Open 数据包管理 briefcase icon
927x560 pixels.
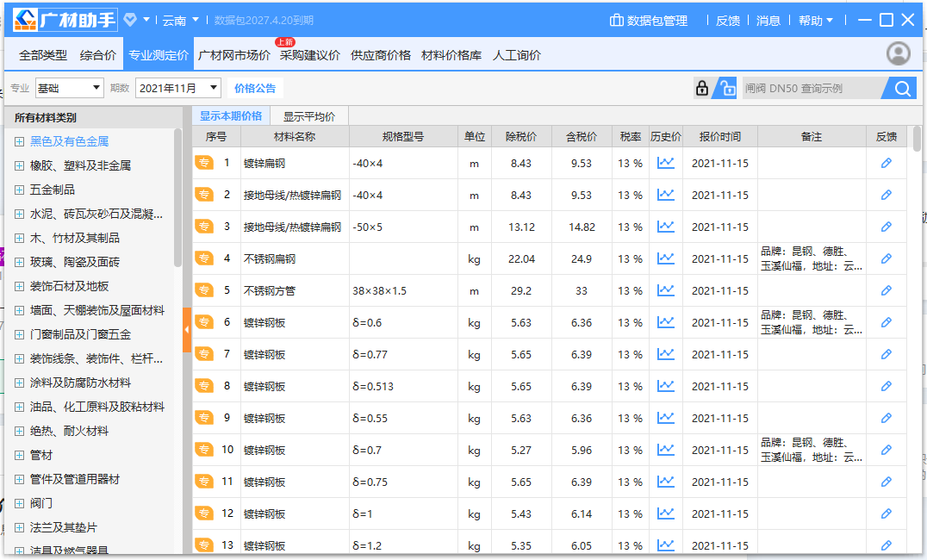617,20
